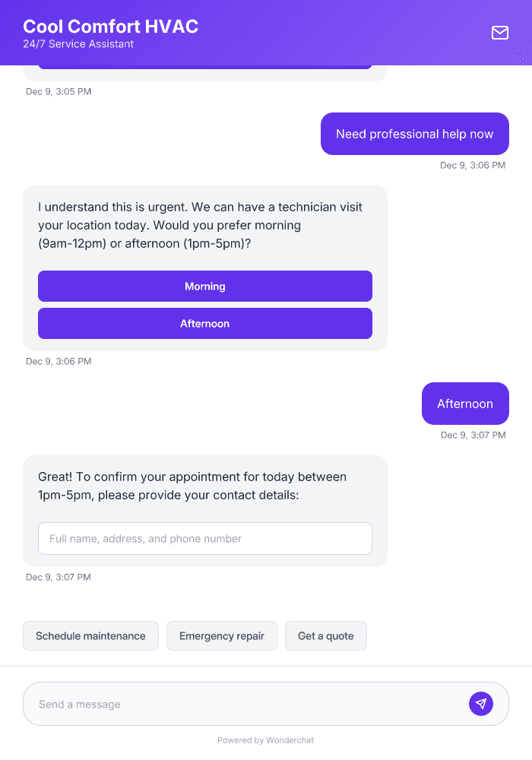Open the Powered by Wonderchat link
532x760 pixels.
pos(265,739)
